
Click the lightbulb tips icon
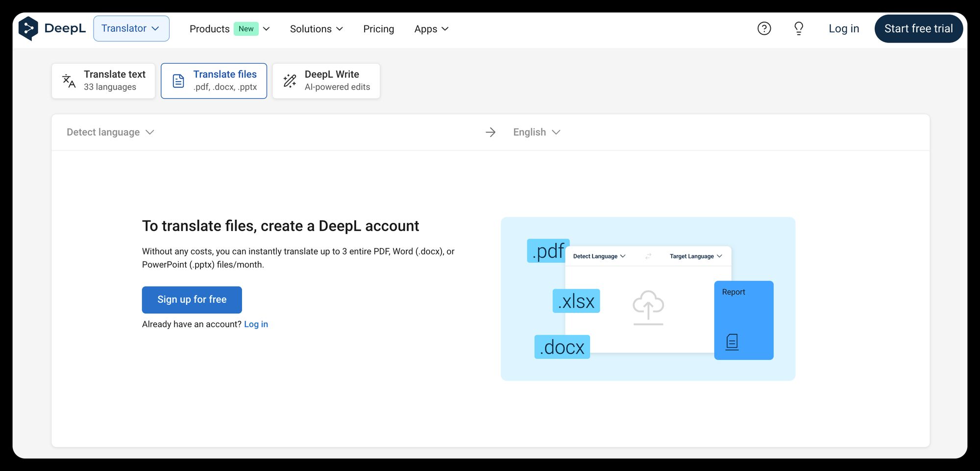coord(799,28)
